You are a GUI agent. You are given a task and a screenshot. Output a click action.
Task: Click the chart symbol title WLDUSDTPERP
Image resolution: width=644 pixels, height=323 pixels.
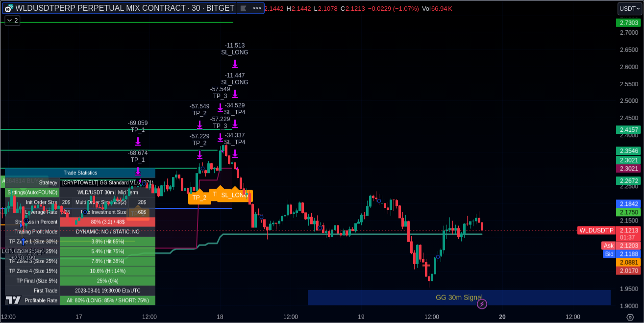pyautogui.click(x=124, y=8)
